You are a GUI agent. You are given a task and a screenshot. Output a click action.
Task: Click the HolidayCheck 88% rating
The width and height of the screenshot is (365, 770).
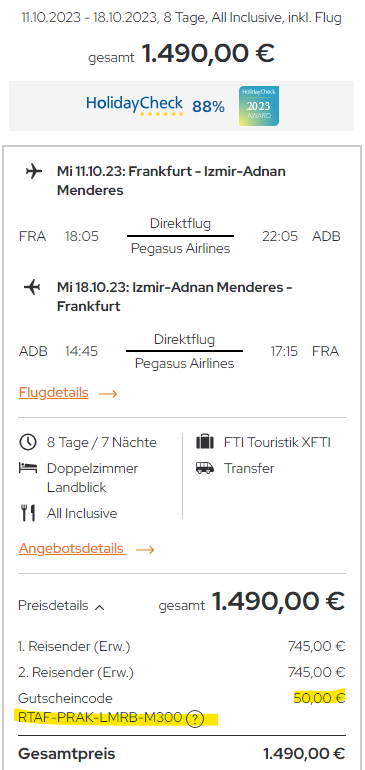208,106
